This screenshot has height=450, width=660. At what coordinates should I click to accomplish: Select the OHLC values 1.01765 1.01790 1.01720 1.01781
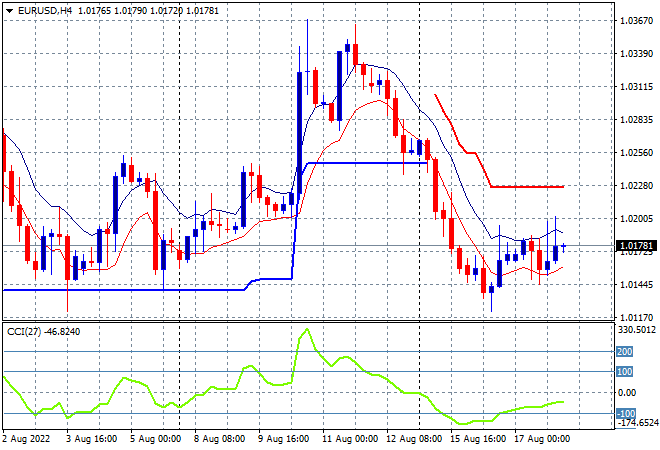pos(149,11)
